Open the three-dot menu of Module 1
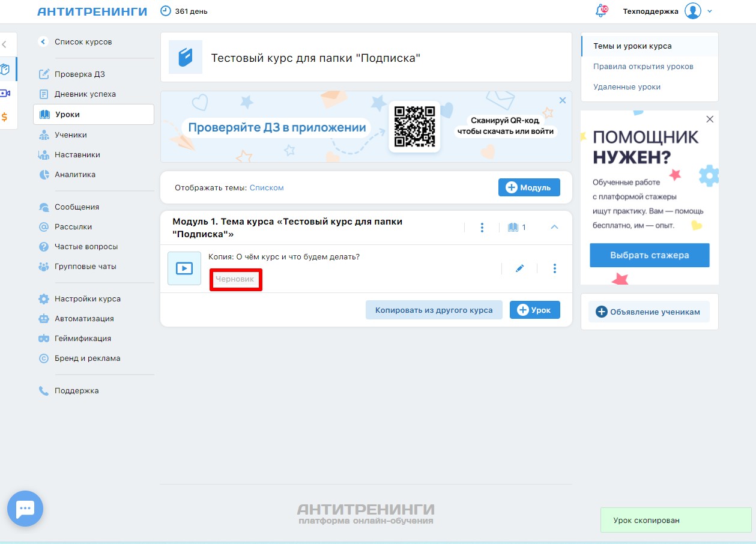756x544 pixels. tap(482, 228)
